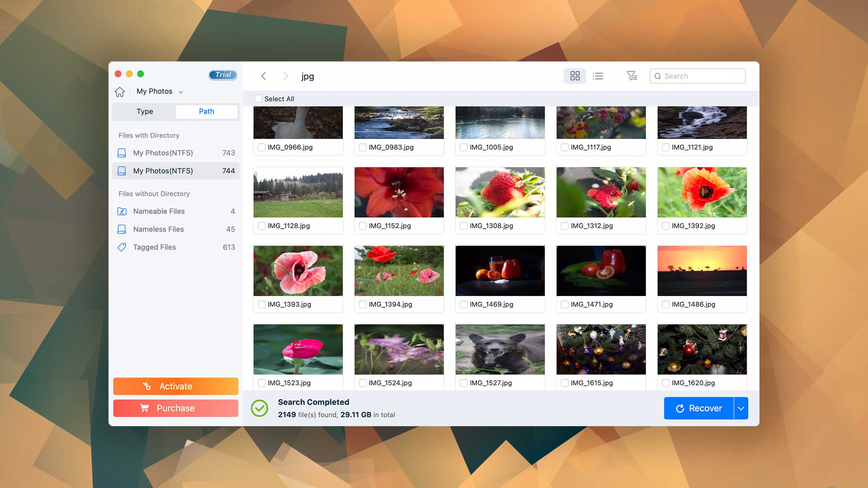868x488 pixels.
Task: Open the filter options icon
Action: click(x=632, y=76)
